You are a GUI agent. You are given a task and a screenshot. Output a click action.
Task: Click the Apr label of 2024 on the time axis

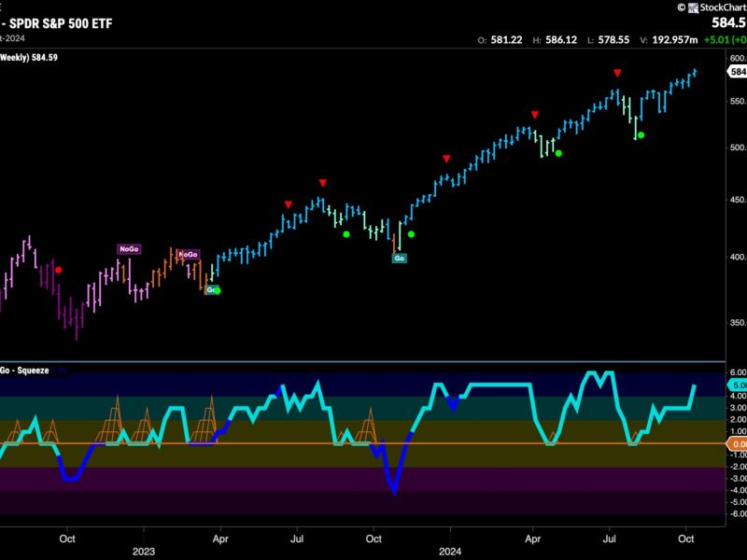tap(532, 539)
